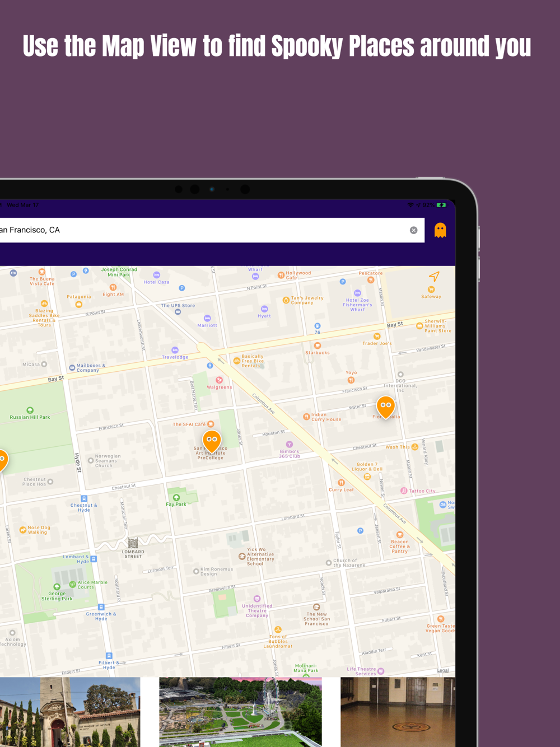
Task: Tap the Travelodge hotel marker
Action: click(175, 350)
